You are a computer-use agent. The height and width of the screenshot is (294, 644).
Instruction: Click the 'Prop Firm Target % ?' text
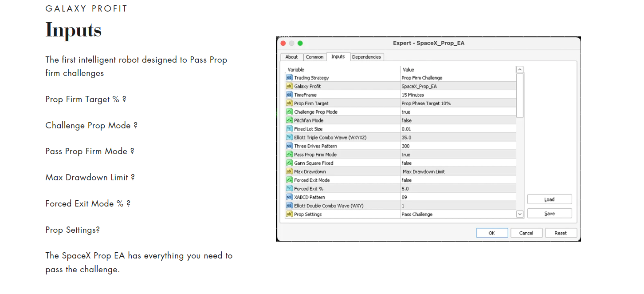coord(86,99)
